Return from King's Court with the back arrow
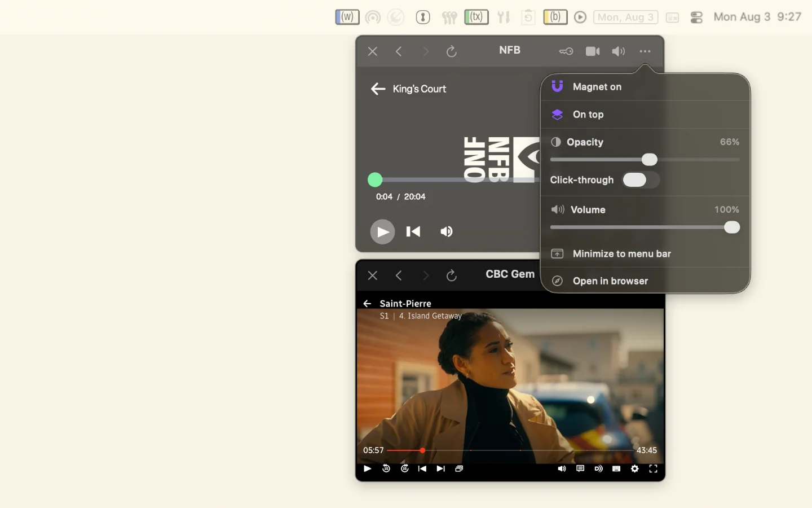Image resolution: width=812 pixels, height=508 pixels. pyautogui.click(x=378, y=89)
